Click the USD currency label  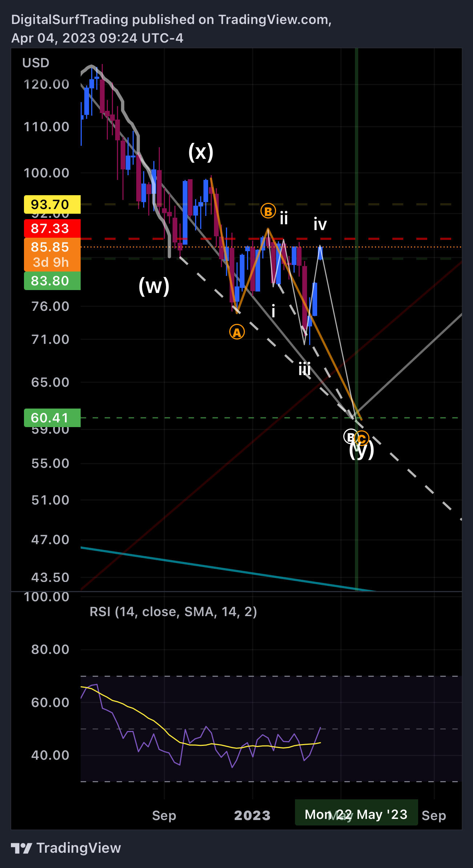click(x=36, y=63)
